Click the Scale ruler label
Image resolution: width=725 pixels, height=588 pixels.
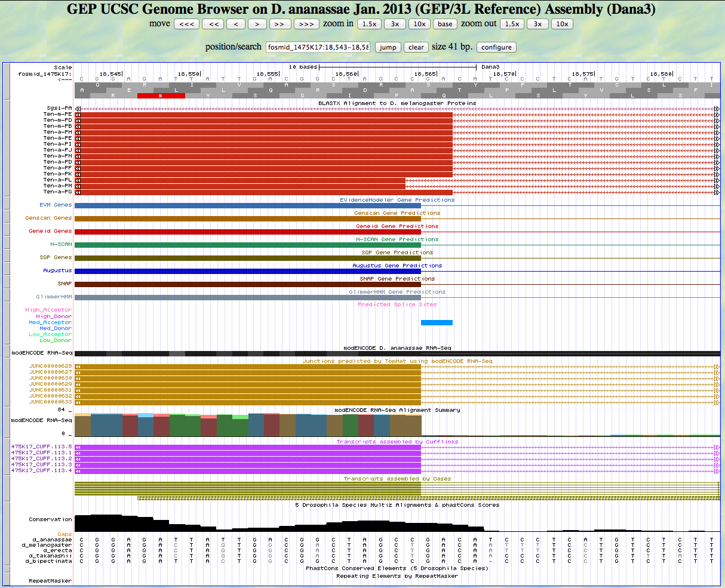pyautogui.click(x=63, y=67)
